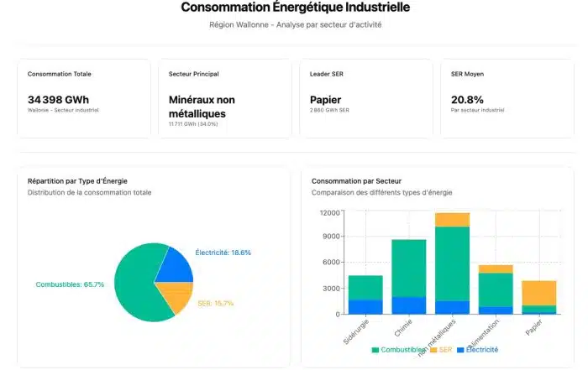Select the Consommation Totale summary card
588x370 pixels.
pyautogui.click(x=84, y=98)
